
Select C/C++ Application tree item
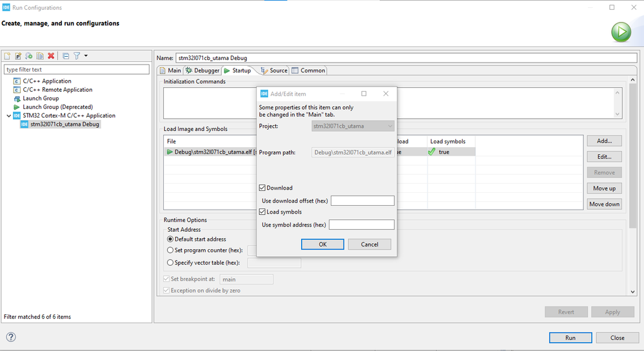47,81
